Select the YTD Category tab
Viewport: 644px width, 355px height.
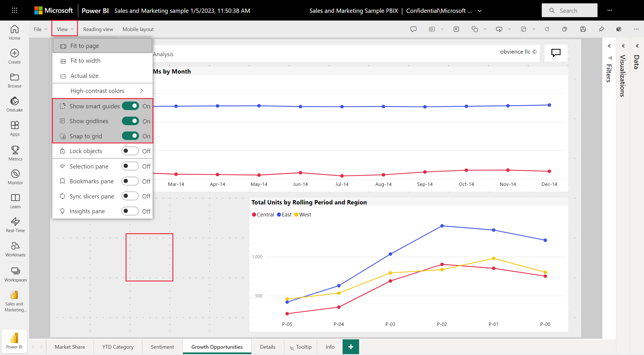(x=118, y=346)
